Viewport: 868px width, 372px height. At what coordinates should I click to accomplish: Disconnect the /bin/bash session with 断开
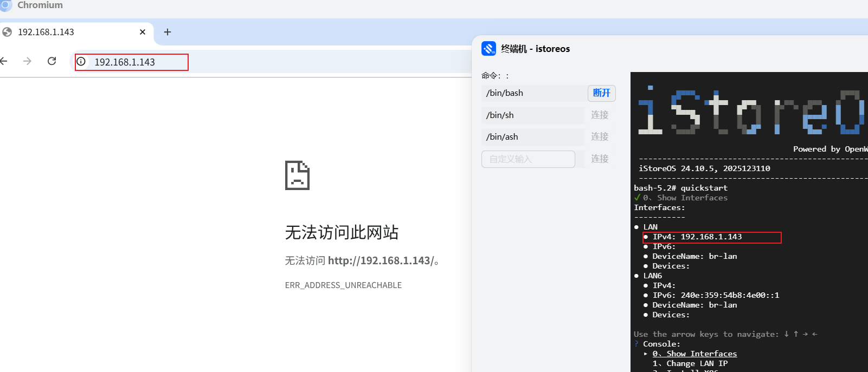pyautogui.click(x=601, y=93)
